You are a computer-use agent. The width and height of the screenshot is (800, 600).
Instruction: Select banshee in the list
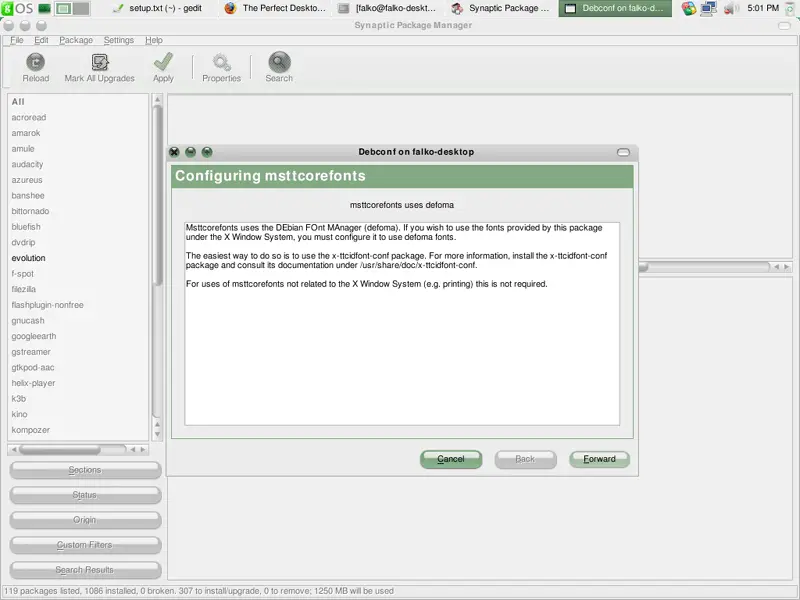78,195
